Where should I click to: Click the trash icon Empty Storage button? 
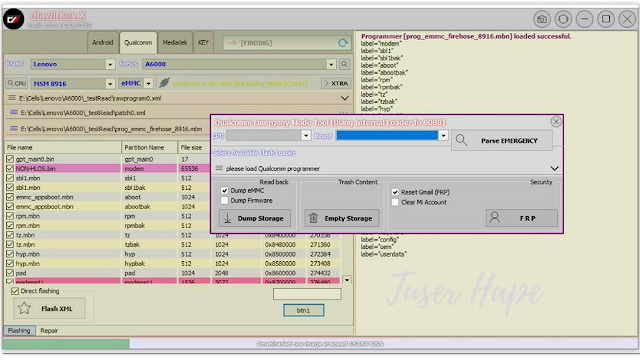point(342,218)
